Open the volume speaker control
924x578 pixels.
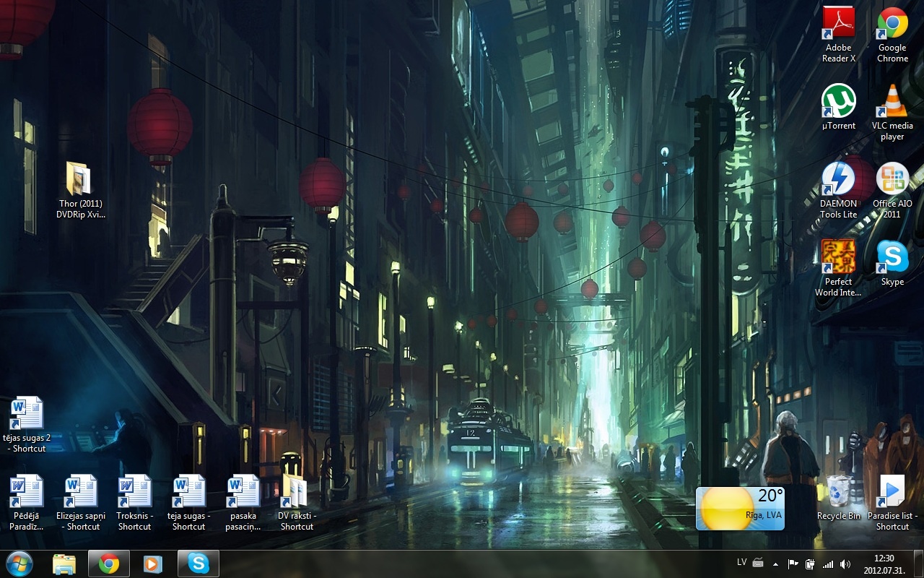(845, 564)
